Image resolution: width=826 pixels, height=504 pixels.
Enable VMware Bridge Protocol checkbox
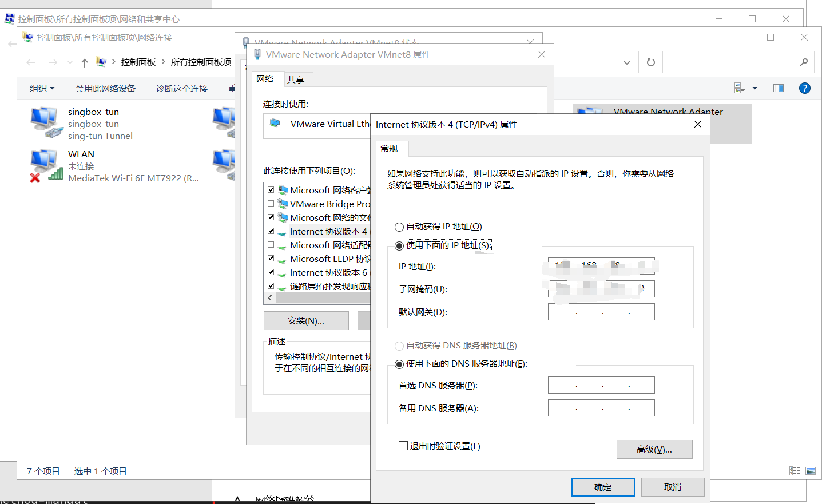(x=271, y=203)
